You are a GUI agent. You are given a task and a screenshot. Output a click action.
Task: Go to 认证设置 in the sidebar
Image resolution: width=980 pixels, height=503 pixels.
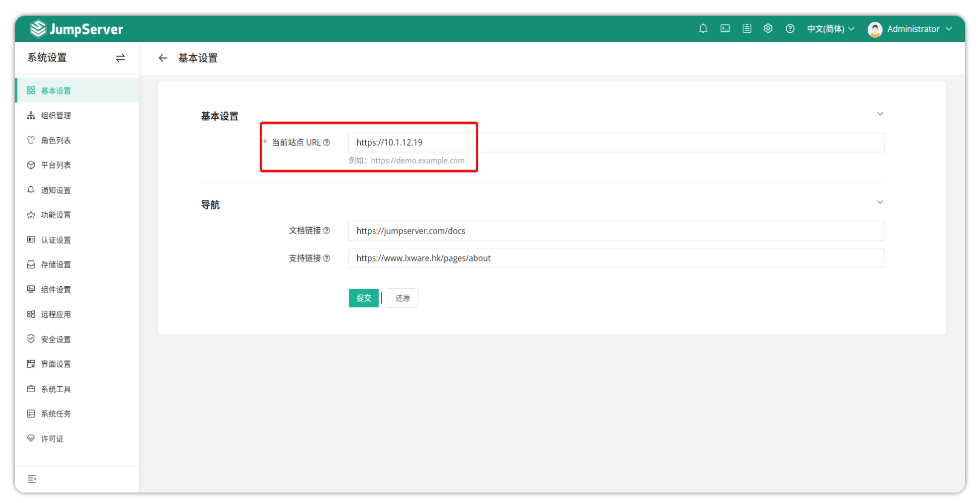coord(56,240)
